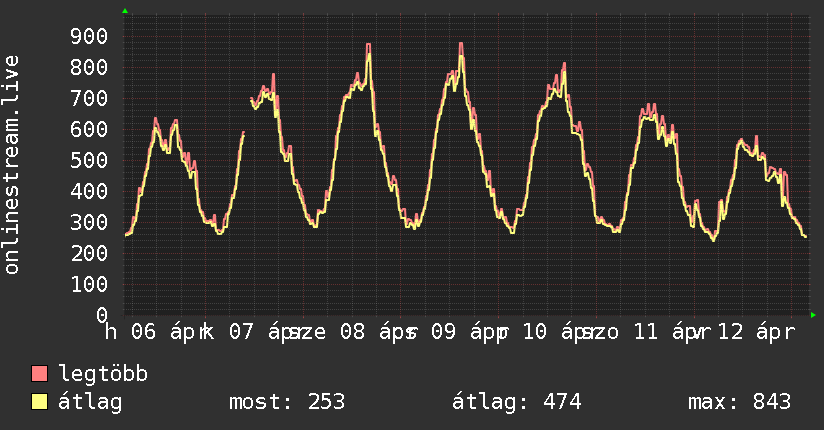Click the 0 y-axis label
Image resolution: width=824 pixels, height=430 pixels.
tap(102, 315)
